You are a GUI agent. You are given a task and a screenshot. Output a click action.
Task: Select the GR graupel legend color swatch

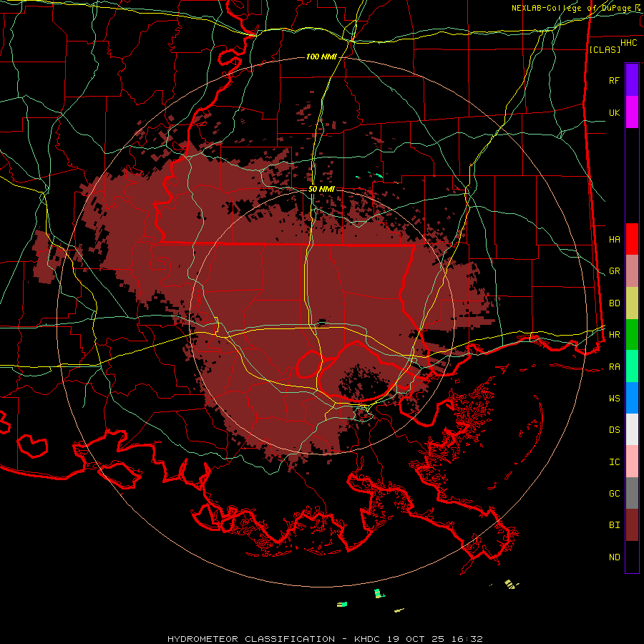point(632,271)
